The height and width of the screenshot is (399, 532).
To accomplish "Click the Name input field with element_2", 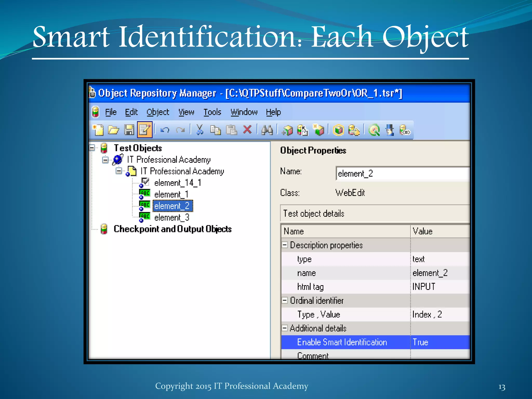I will (x=403, y=173).
